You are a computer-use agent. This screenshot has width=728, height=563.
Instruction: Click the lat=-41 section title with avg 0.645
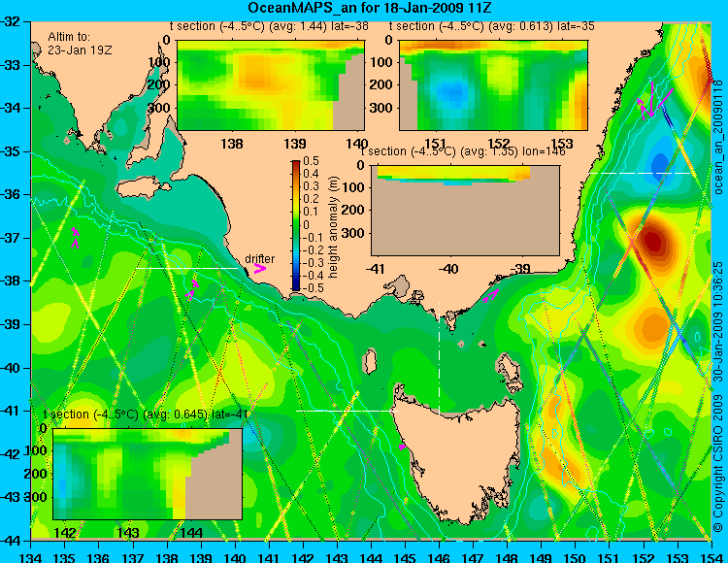point(146,414)
